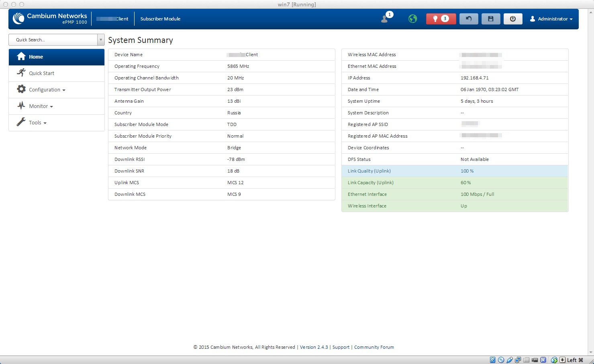Click the VirtualBox network adapter status icon

click(x=518, y=360)
